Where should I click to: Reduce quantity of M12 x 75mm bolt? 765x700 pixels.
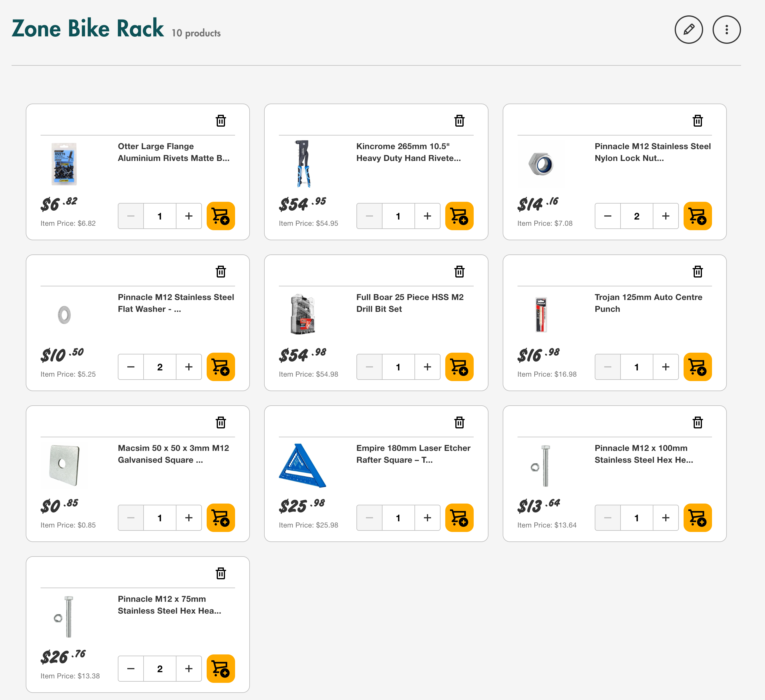[131, 669]
